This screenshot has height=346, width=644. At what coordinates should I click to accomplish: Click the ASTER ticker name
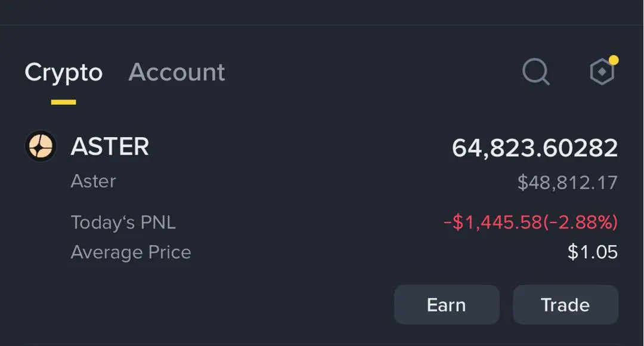click(110, 147)
